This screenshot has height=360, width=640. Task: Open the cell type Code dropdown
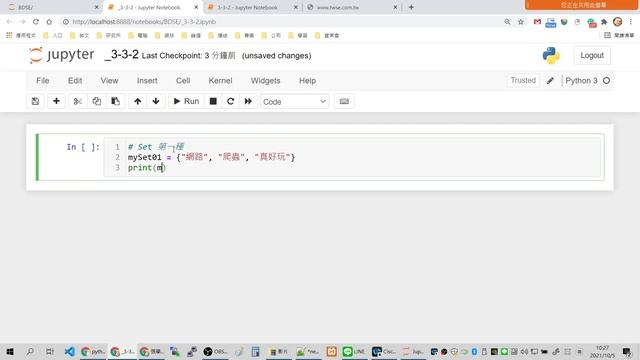294,102
